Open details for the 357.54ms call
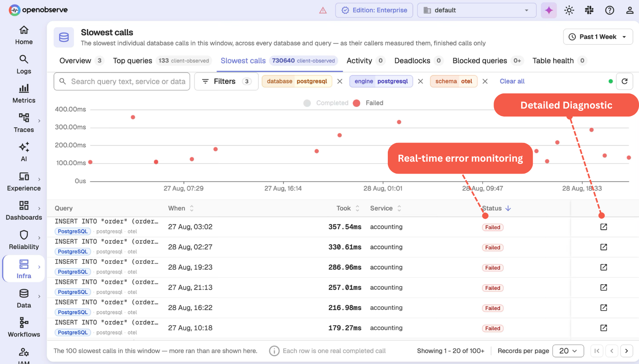The height and width of the screenshot is (364, 639). (603, 227)
